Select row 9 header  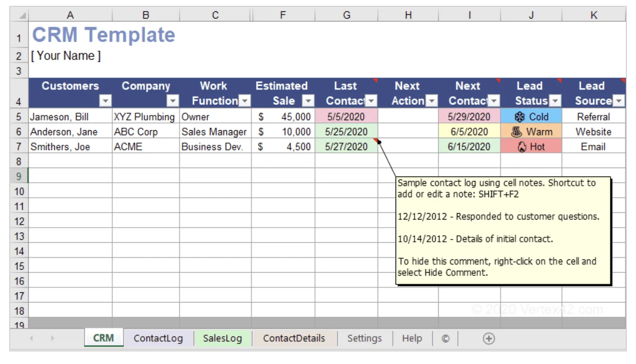click(x=19, y=176)
